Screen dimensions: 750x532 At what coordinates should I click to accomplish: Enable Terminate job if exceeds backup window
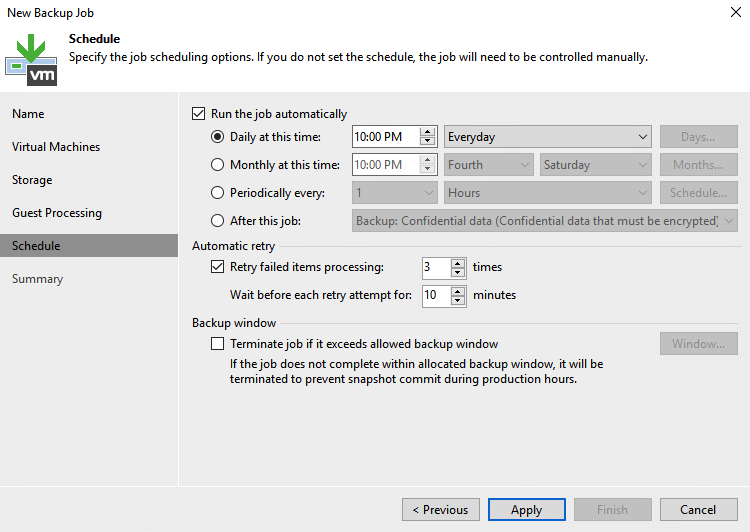point(217,344)
